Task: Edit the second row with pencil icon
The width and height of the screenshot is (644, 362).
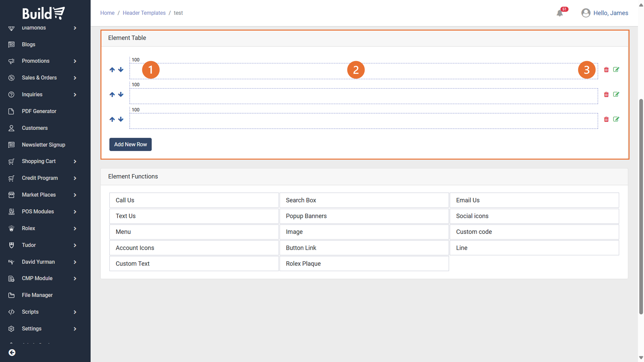Action: click(616, 94)
